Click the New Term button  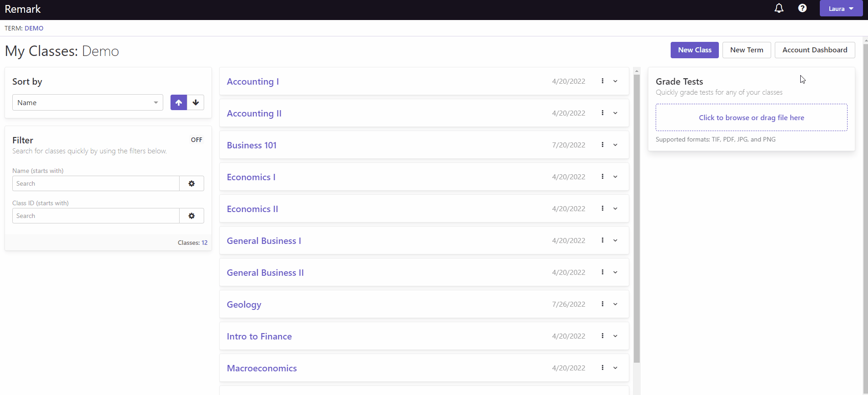pyautogui.click(x=747, y=50)
